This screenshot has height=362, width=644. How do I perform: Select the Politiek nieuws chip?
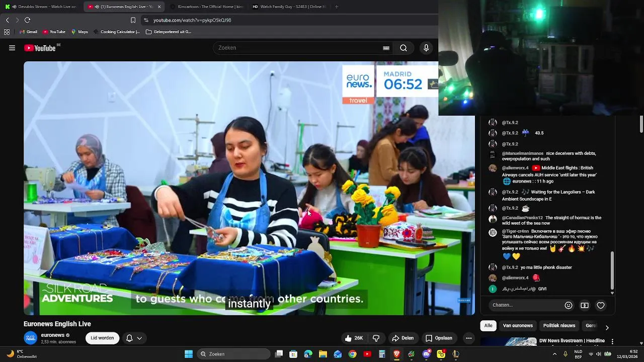click(559, 326)
